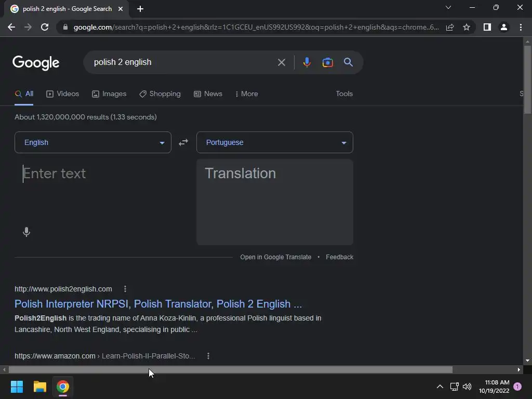Image resolution: width=532 pixels, height=399 pixels.
Task: Click the horizontal scrollbar thumb
Action: coord(230,369)
